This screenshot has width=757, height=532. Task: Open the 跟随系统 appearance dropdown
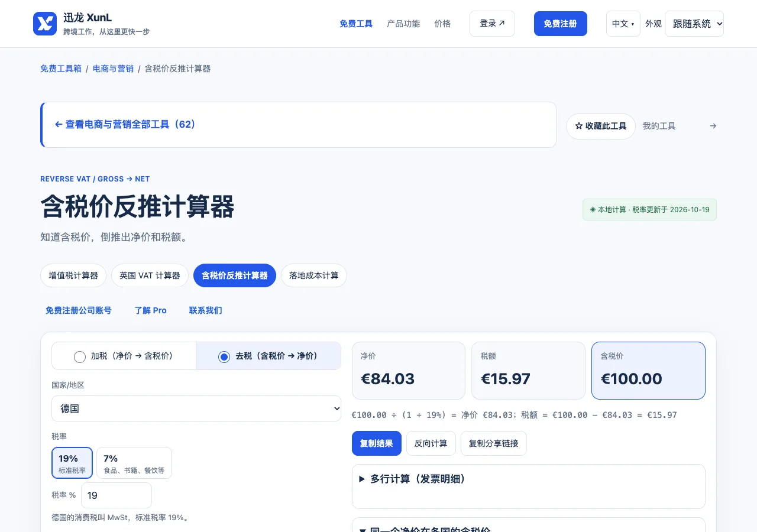point(694,24)
